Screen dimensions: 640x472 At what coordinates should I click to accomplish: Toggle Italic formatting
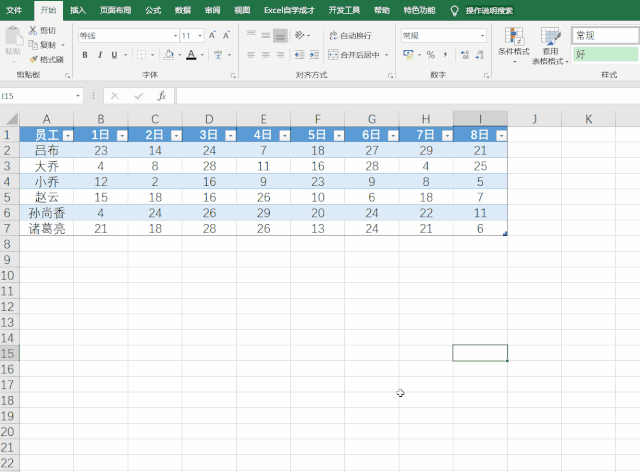click(x=99, y=55)
